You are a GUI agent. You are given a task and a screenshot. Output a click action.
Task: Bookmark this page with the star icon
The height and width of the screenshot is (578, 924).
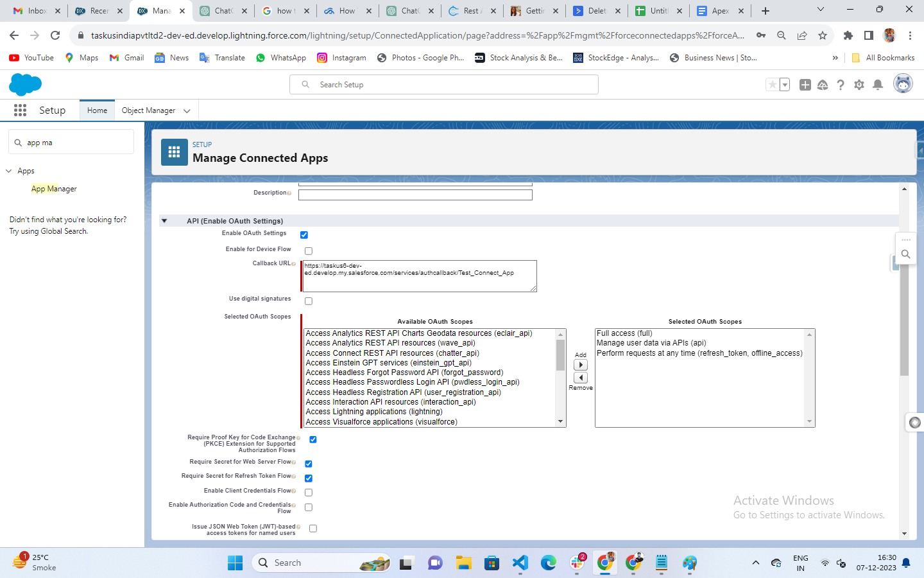pyautogui.click(x=823, y=35)
